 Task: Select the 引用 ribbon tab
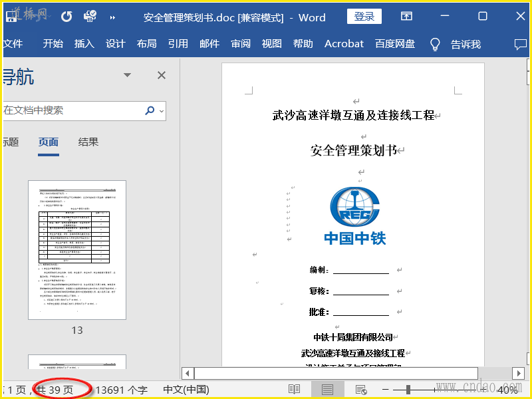pyautogui.click(x=178, y=44)
